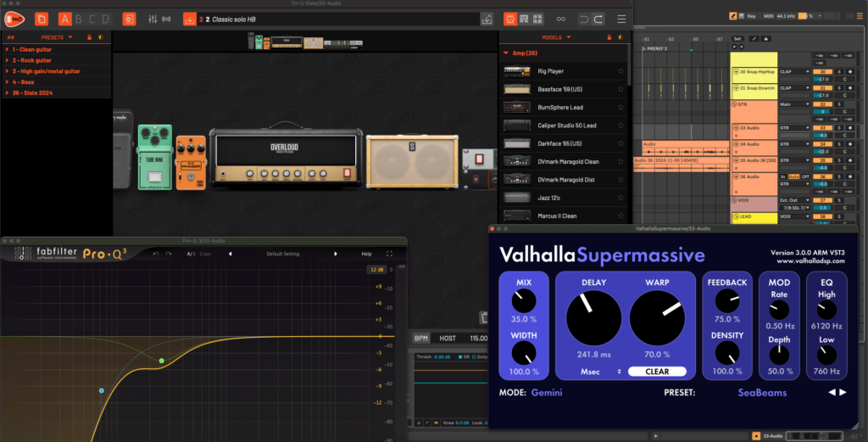868x442 pixels.
Task: Go to previous preset arrow in Pro-Q 3
Action: coord(231,254)
